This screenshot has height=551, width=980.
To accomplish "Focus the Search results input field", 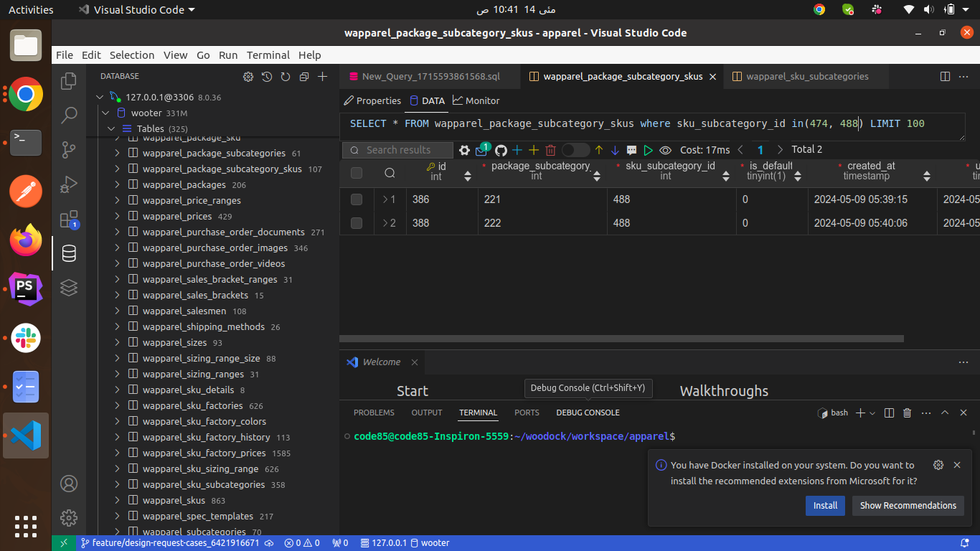I will pyautogui.click(x=398, y=150).
